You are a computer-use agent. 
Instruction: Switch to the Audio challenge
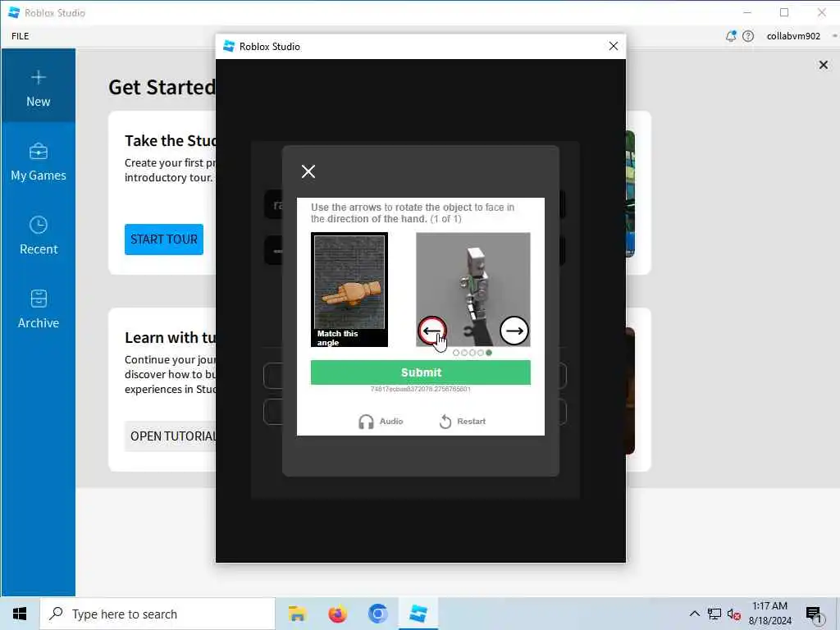click(x=381, y=422)
